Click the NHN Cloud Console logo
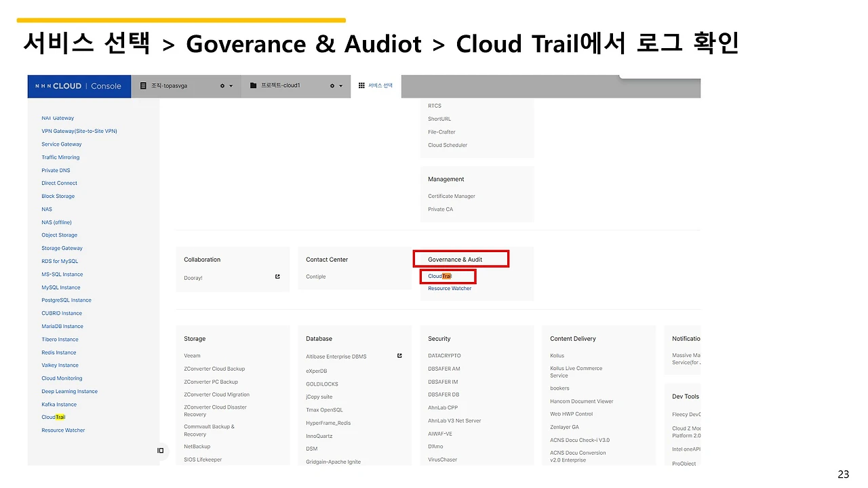 pos(79,86)
